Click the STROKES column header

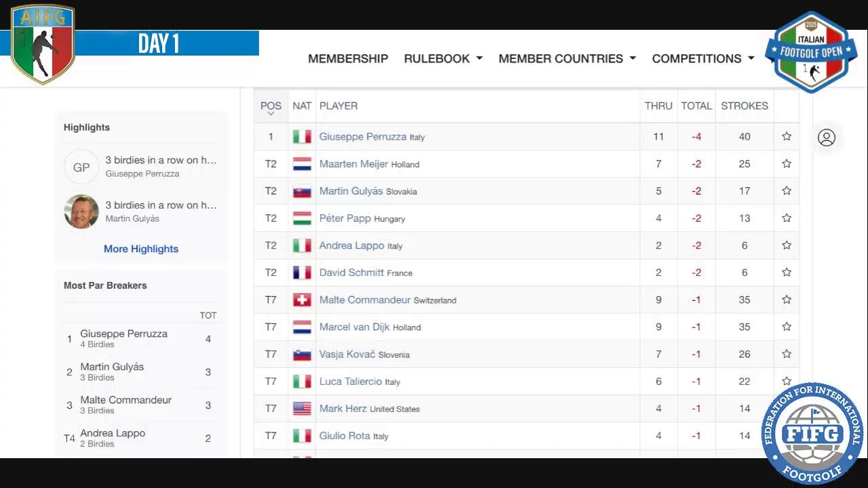[745, 106]
